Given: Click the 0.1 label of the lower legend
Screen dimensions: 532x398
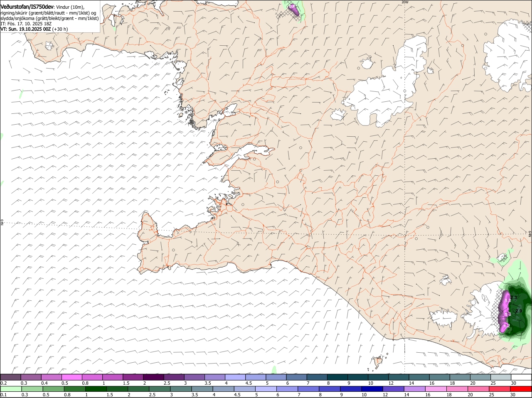Looking at the screenshot, I should click(3, 395).
